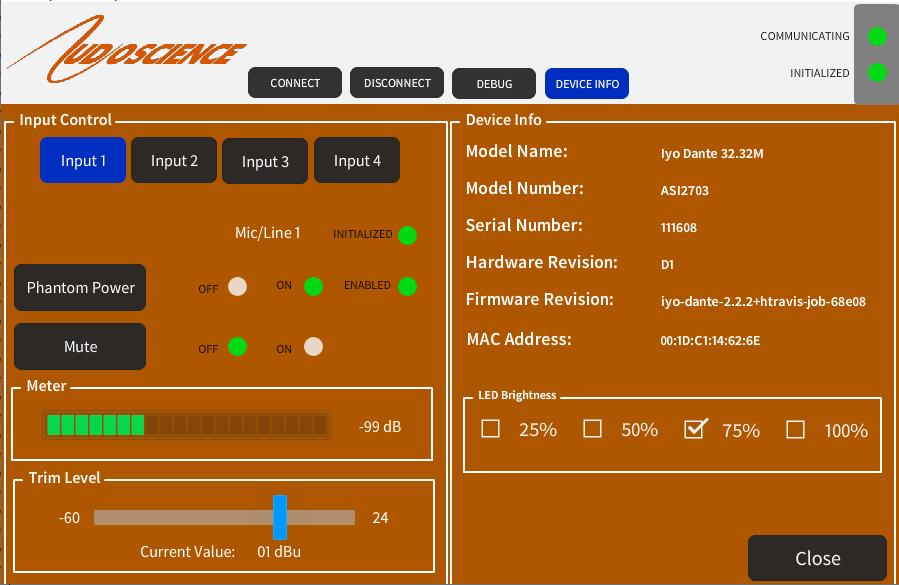
Task: Select the Phantom Power ON indicator
Action: pos(313,286)
